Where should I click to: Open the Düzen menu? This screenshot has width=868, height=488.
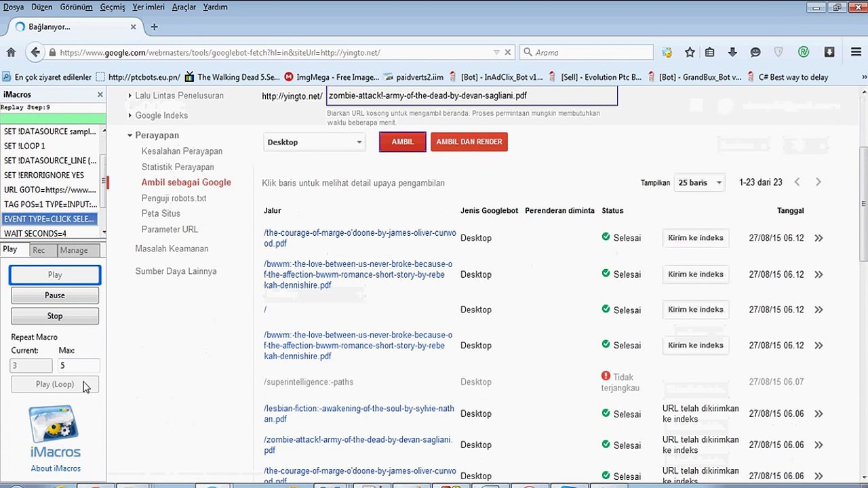(x=41, y=7)
